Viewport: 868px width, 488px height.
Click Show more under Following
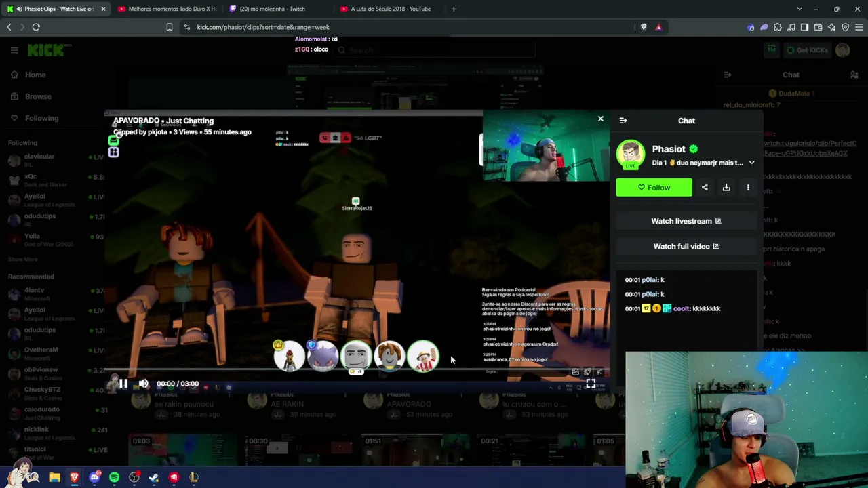click(22, 259)
